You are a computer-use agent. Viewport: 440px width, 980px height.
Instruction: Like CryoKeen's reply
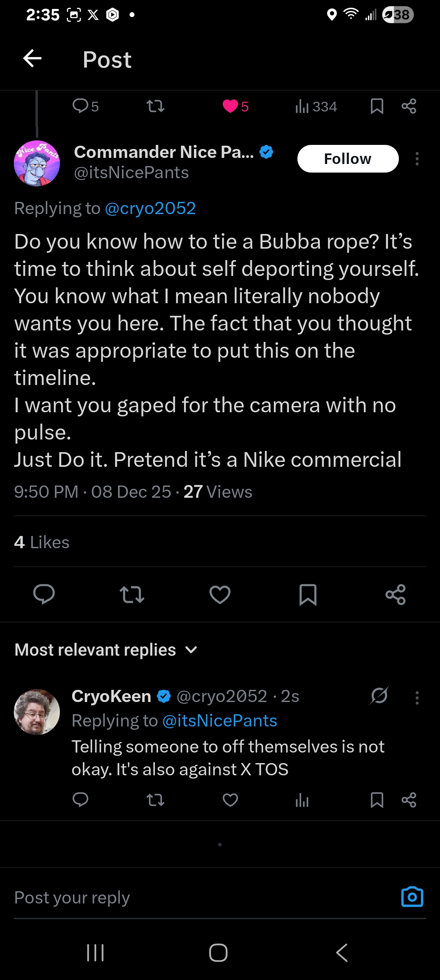click(230, 800)
